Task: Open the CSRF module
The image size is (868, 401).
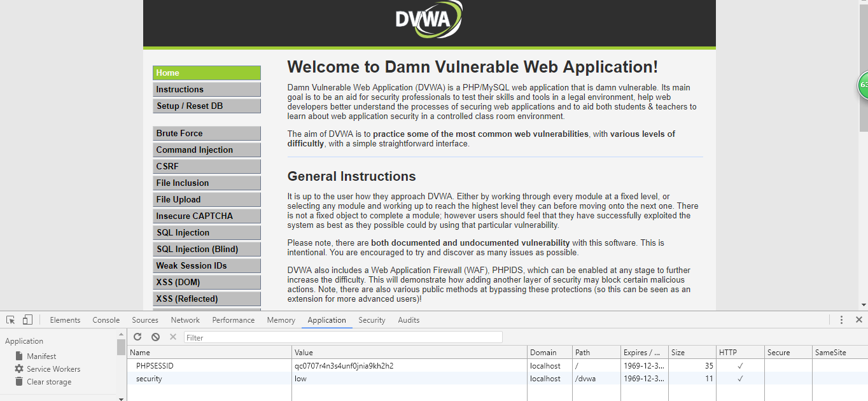Action: point(207,167)
